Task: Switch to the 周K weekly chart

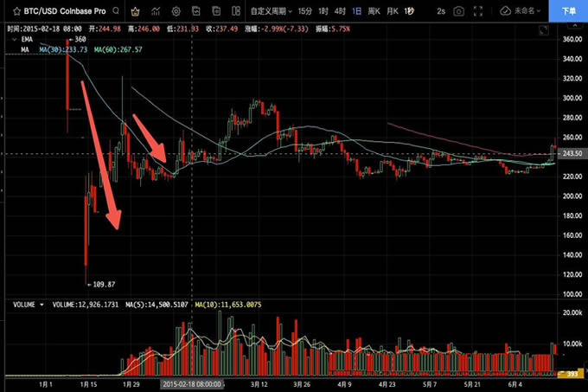Action: [375, 11]
